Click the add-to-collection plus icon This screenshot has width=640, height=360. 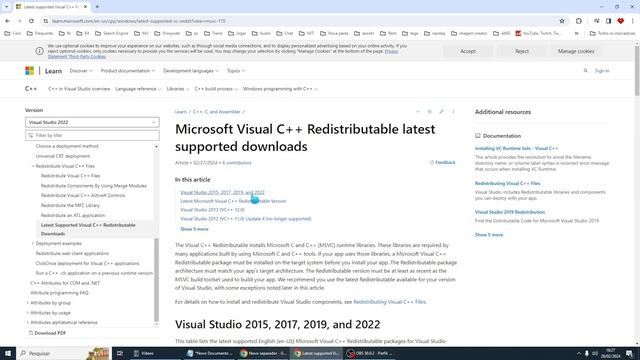pyautogui.click(x=429, y=111)
